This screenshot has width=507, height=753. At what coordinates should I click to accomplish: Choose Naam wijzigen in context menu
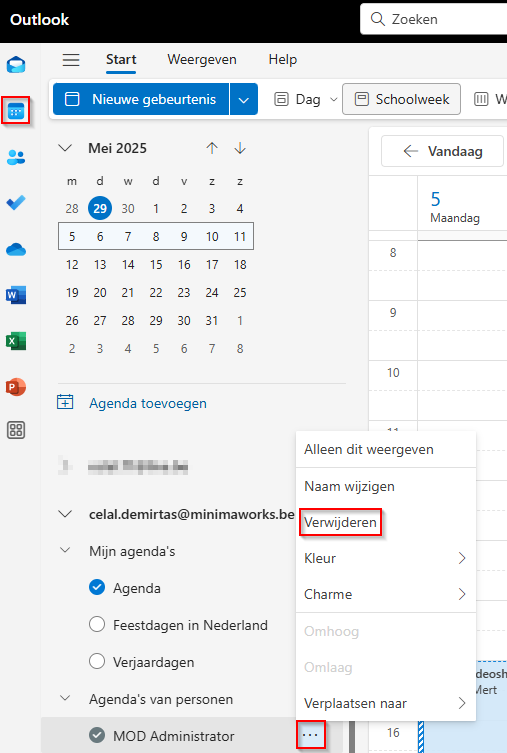coord(386,486)
